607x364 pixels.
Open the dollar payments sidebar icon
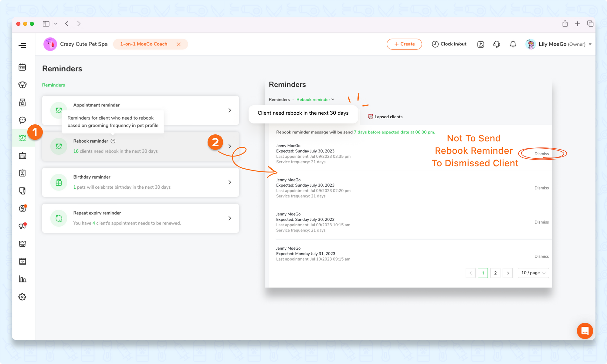[x=22, y=208]
